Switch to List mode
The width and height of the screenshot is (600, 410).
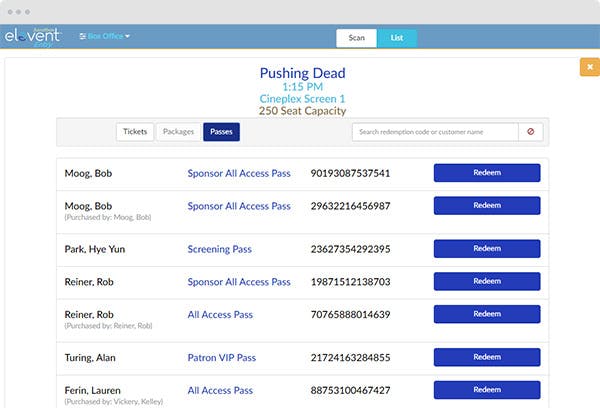[396, 38]
